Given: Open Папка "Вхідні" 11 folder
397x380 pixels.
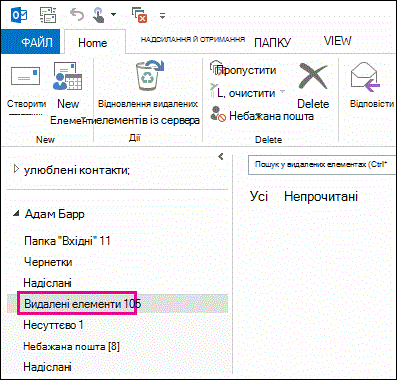Looking at the screenshot, I should (67, 241).
